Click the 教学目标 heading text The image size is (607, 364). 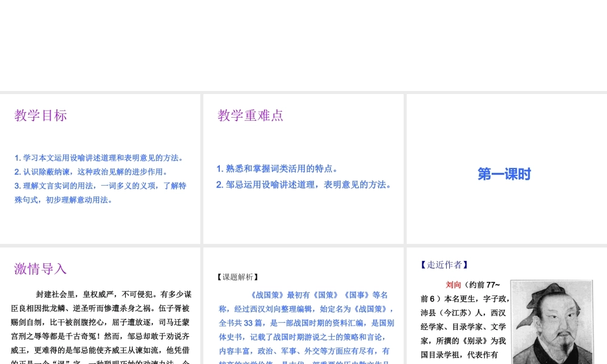(41, 115)
